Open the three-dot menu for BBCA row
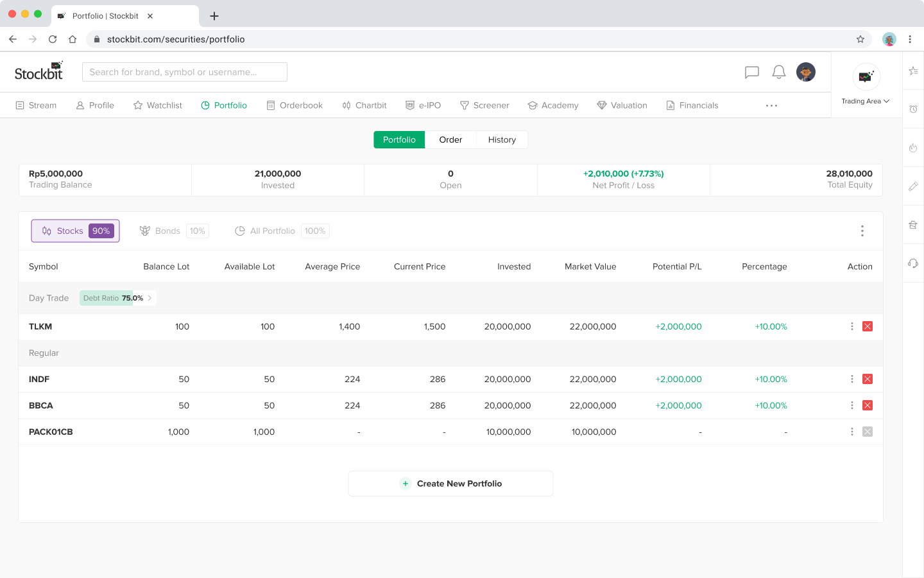 click(852, 405)
